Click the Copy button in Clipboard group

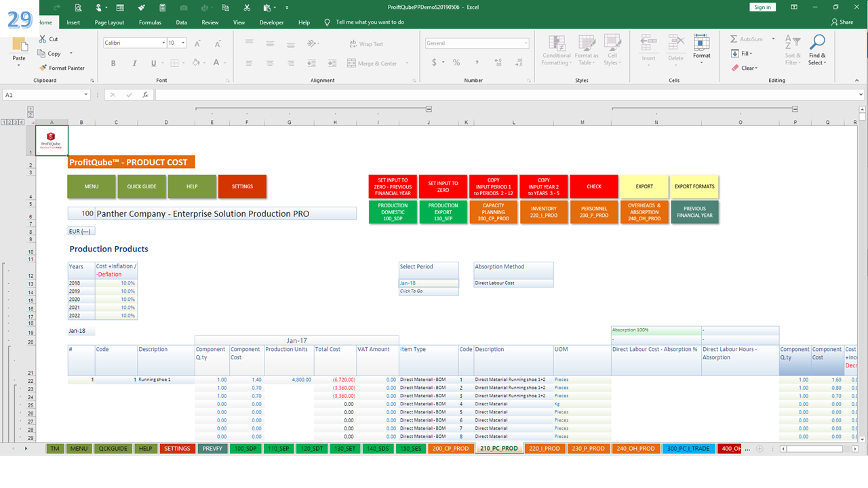point(50,54)
